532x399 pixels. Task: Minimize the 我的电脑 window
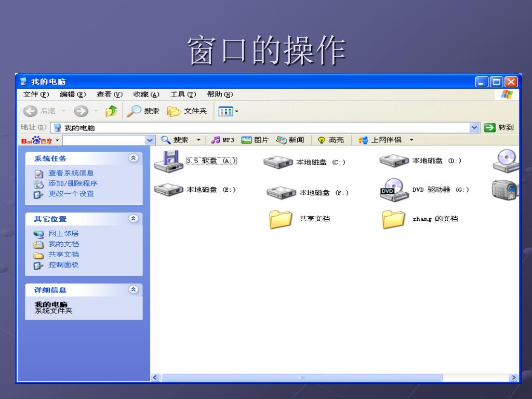[x=482, y=82]
